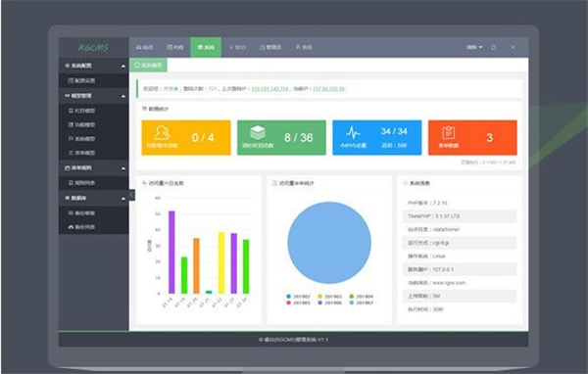Switch to the 后台首页 page tab
The width and height of the screenshot is (588, 374).
(148, 65)
